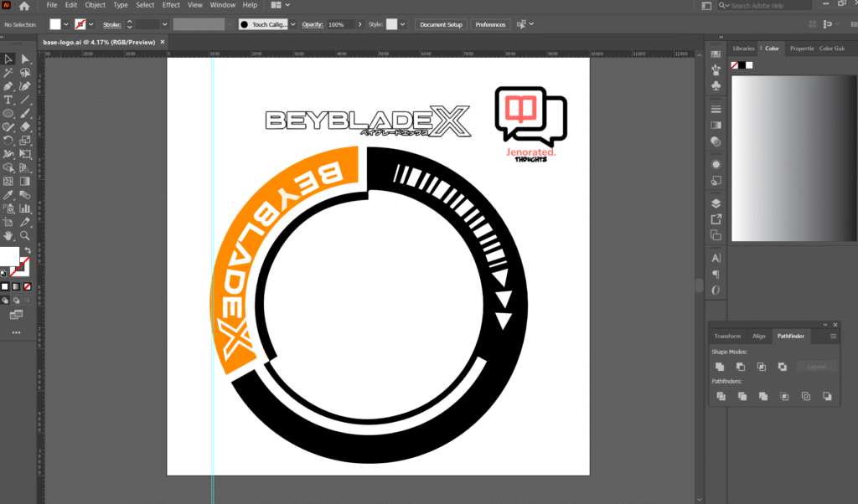Viewport: 858px width, 504px height.
Task: Open the File menu
Action: (51, 5)
